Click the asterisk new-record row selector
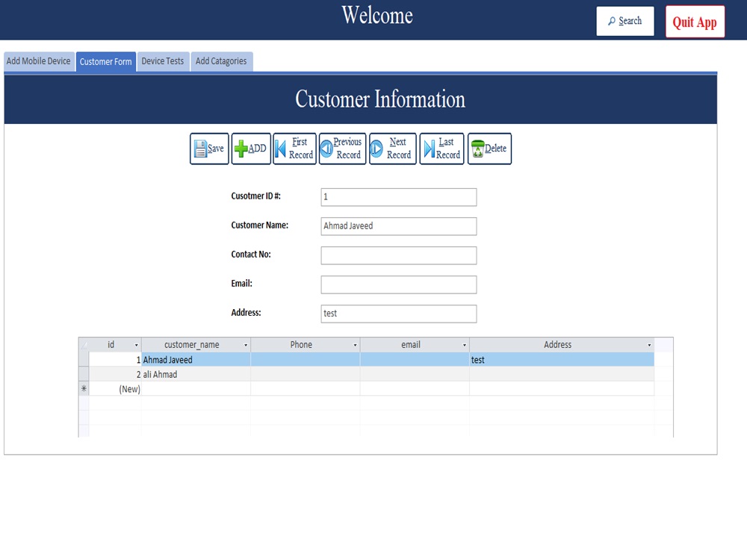 click(x=84, y=389)
